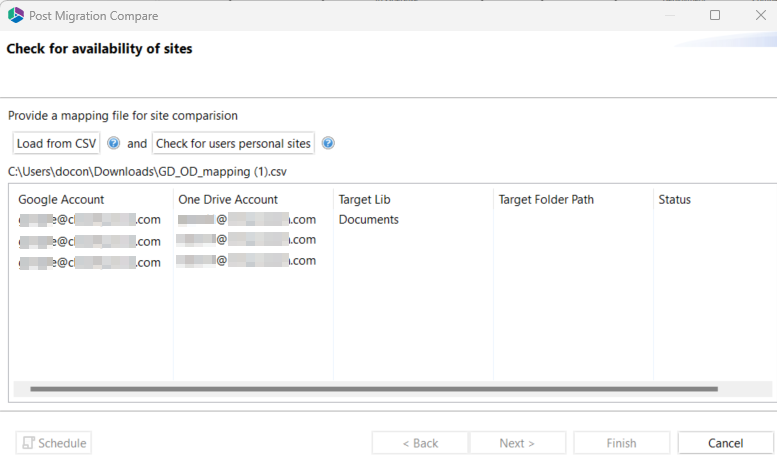Click the horizontal scrollbar of the mapping table

374,388
